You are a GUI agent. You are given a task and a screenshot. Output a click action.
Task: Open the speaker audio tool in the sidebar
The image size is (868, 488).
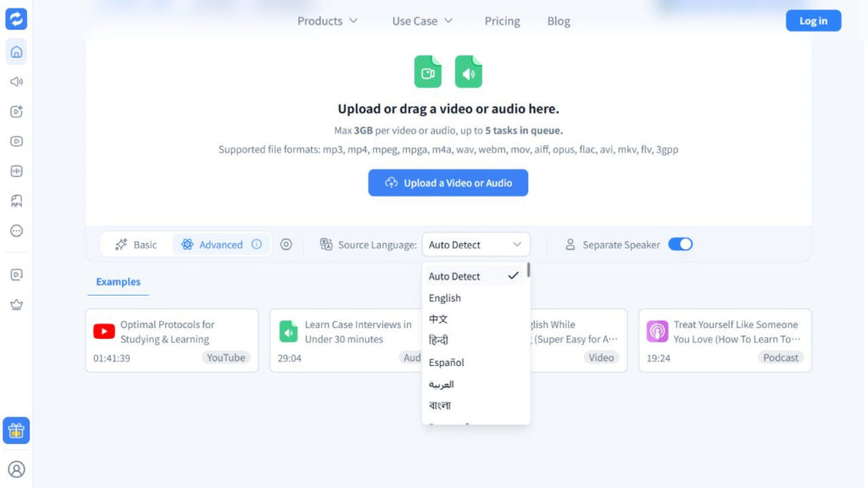(x=17, y=82)
